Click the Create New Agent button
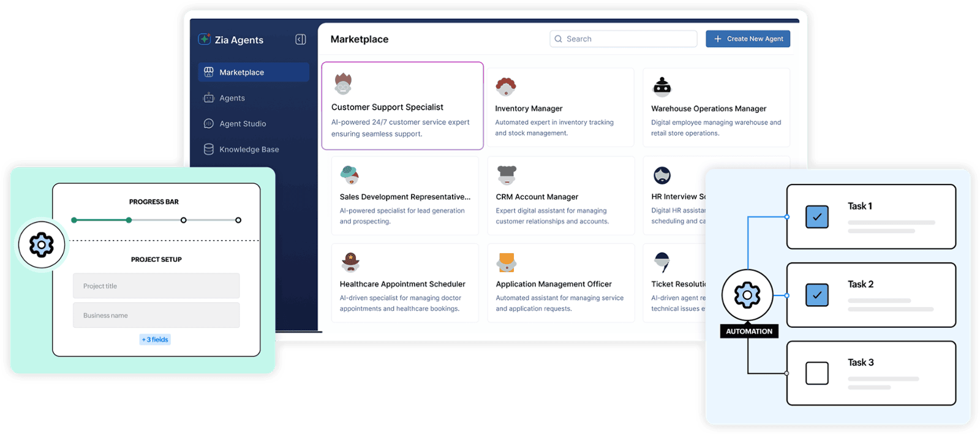Viewport: 980px width, 434px height. click(x=748, y=39)
